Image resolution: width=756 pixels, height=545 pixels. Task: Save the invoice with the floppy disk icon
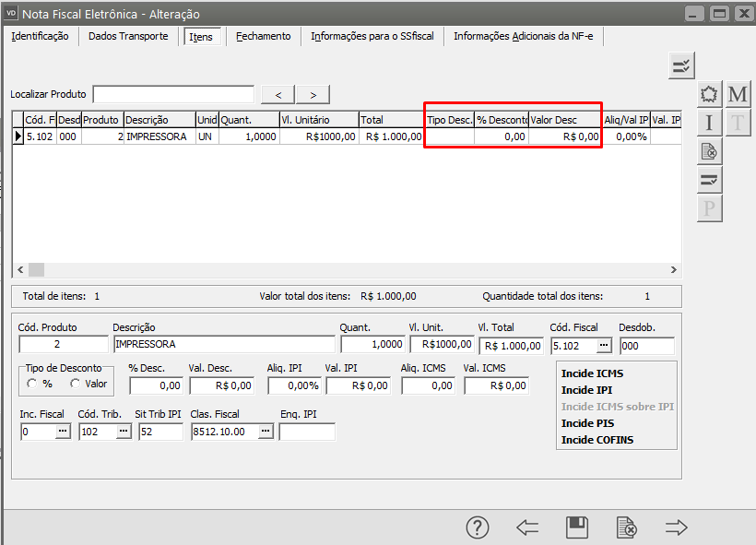(577, 527)
